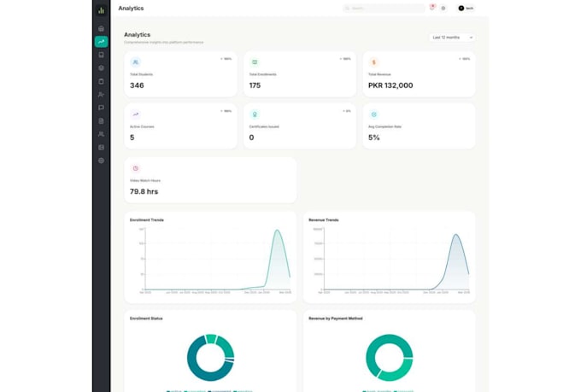Click the Video Watch Hours clock icon
This screenshot has height=392, width=581.
point(136,168)
